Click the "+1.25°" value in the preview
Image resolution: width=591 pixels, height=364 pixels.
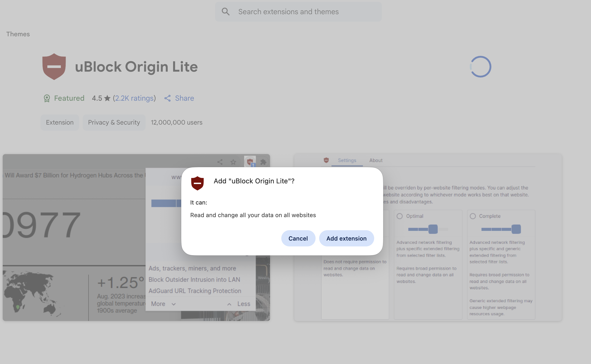pyautogui.click(x=121, y=282)
